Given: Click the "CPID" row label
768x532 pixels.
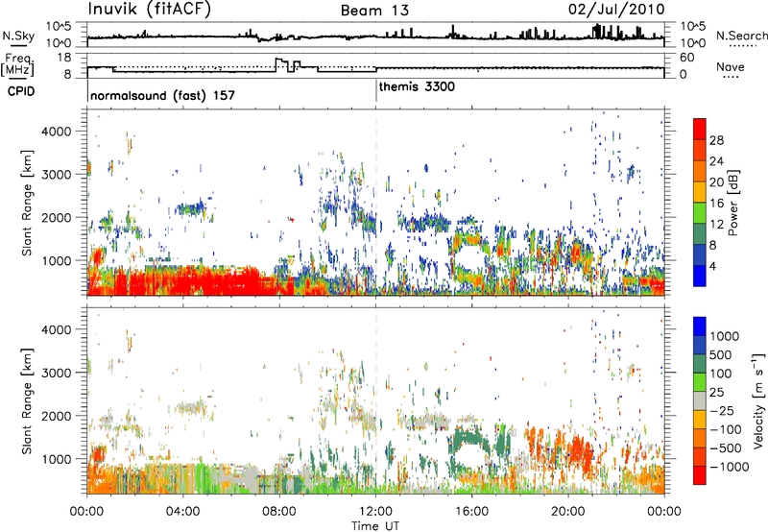Looking at the screenshot, I should pyautogui.click(x=21, y=91).
